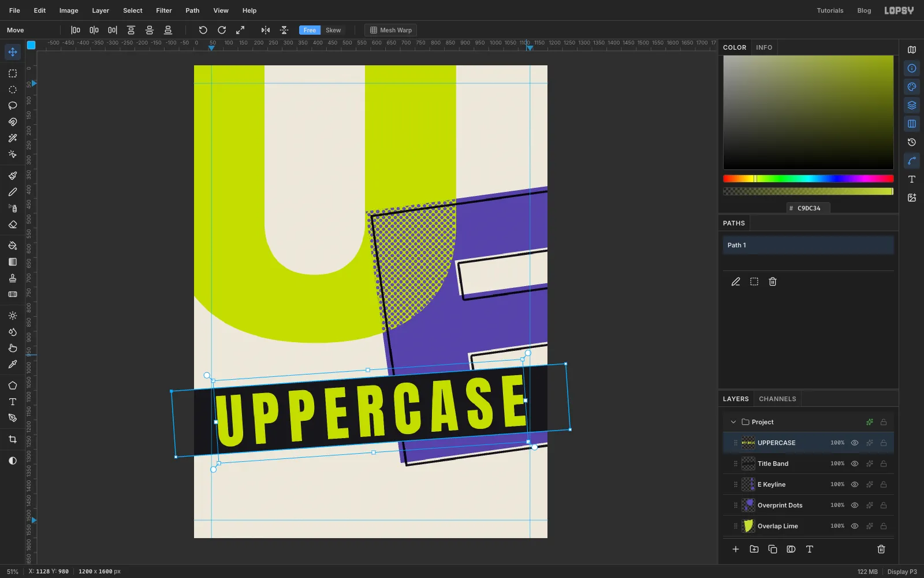Create a new layer group folder

click(x=754, y=549)
